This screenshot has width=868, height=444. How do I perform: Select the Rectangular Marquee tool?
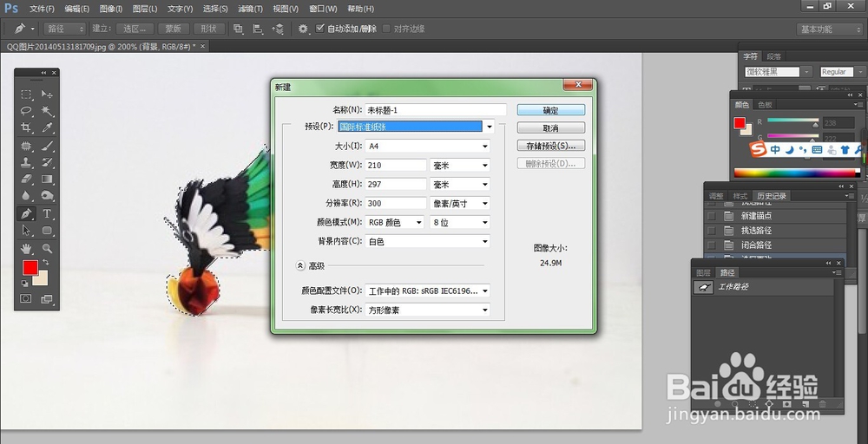(26, 95)
